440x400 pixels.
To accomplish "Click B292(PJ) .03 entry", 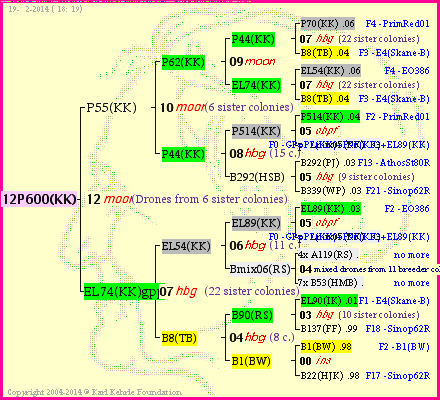I will coord(328,163).
